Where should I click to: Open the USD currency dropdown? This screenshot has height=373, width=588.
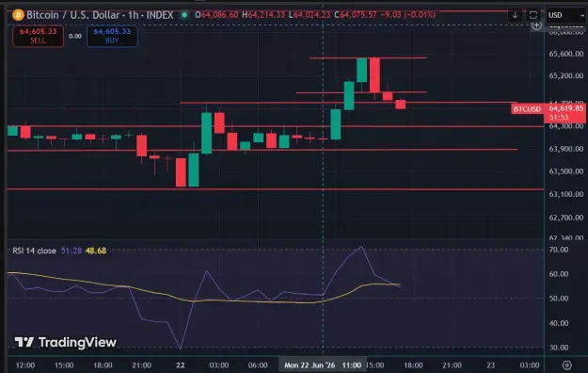pyautogui.click(x=566, y=15)
